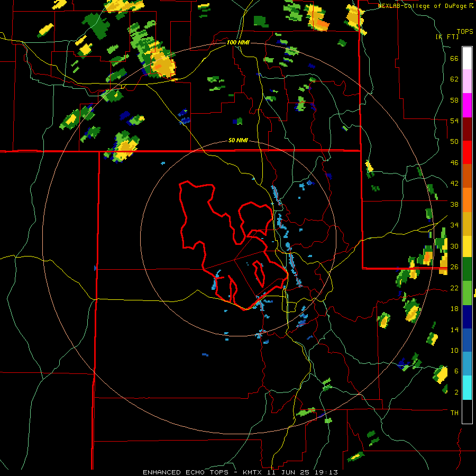Click the '100 NMI' range ring label

coord(238,42)
